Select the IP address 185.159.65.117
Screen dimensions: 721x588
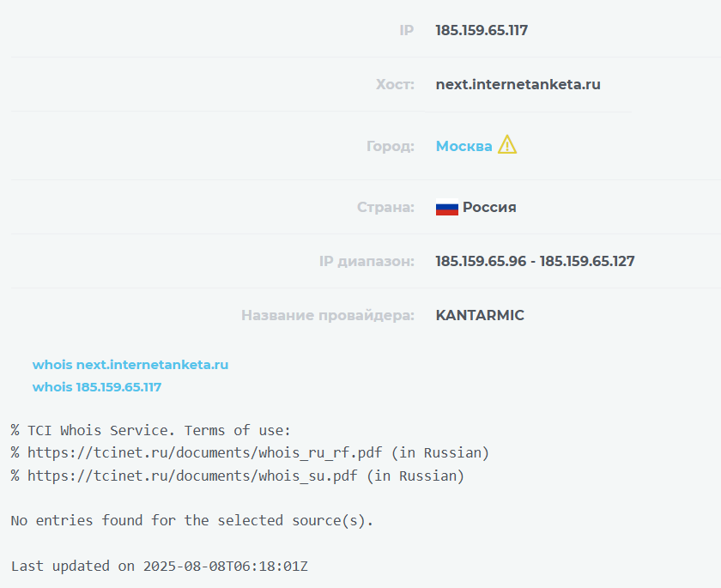tap(482, 29)
